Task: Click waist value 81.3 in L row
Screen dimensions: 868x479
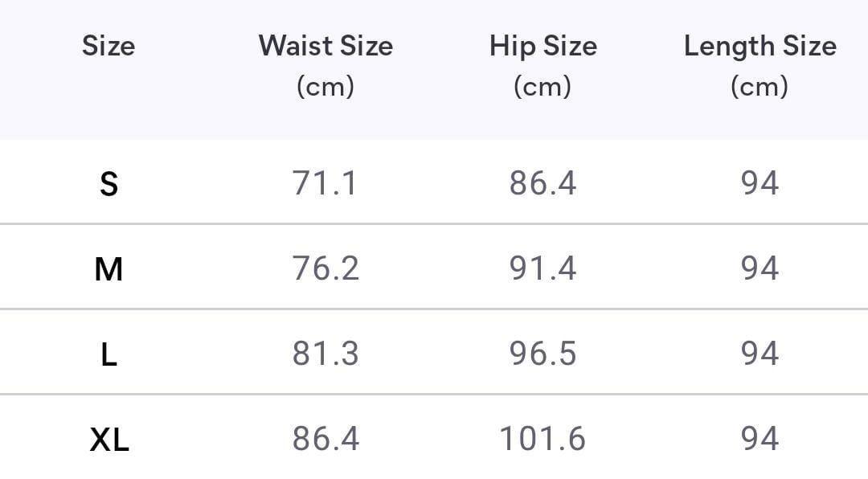Action: (x=325, y=354)
